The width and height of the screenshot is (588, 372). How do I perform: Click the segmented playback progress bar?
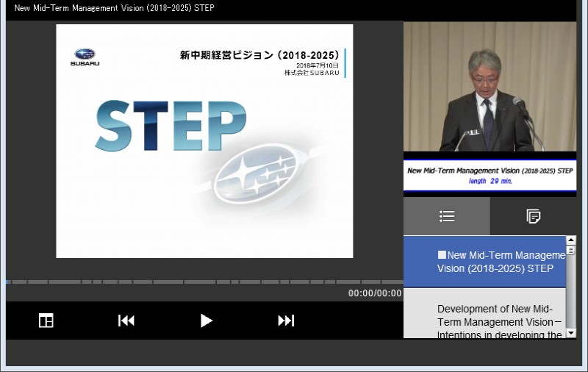(x=204, y=282)
